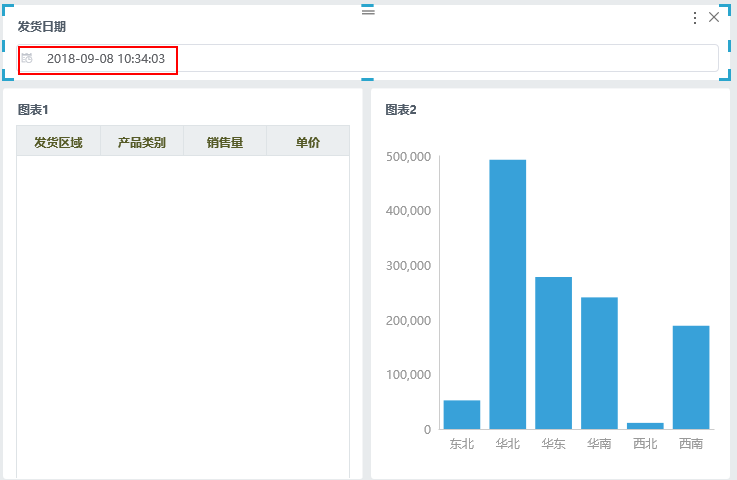Click the 西南 axis label
Image resolution: width=737 pixels, height=480 pixels.
pos(691,443)
